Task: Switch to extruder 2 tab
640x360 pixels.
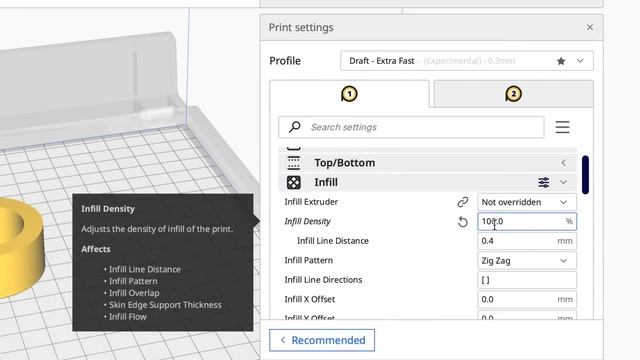Action: pyautogui.click(x=513, y=94)
